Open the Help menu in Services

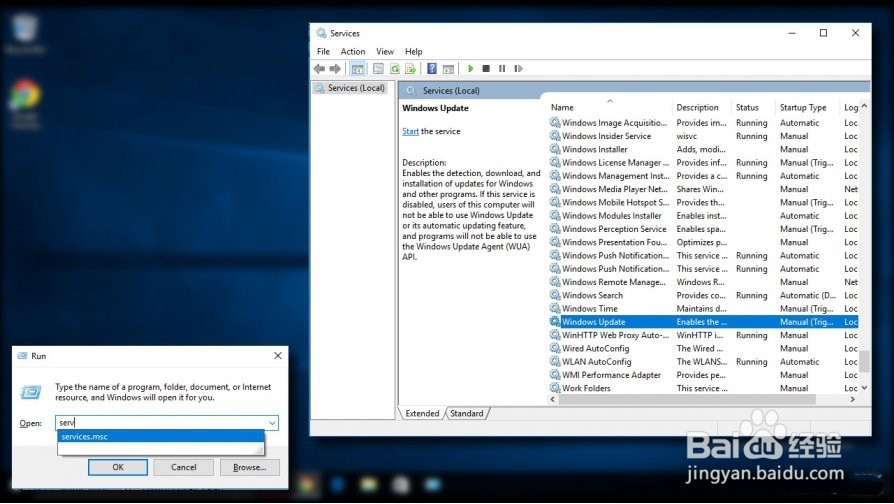coord(413,51)
